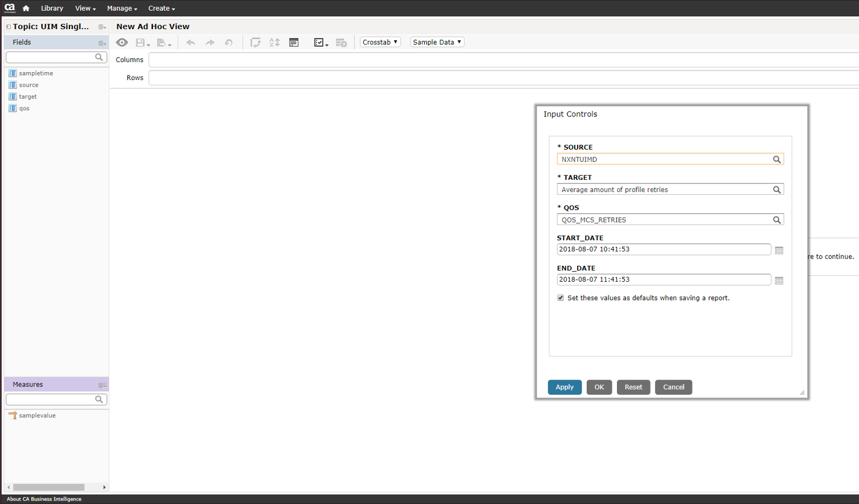
Task: Select the target field
Action: point(27,97)
